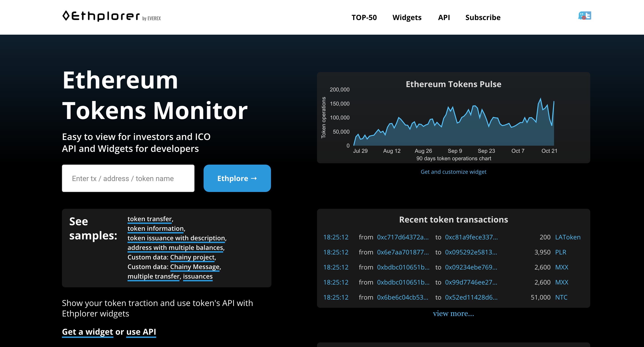This screenshot has height=347, width=644.
Task: Open recipient address 0xc81a9fece337...
Action: [x=471, y=237]
